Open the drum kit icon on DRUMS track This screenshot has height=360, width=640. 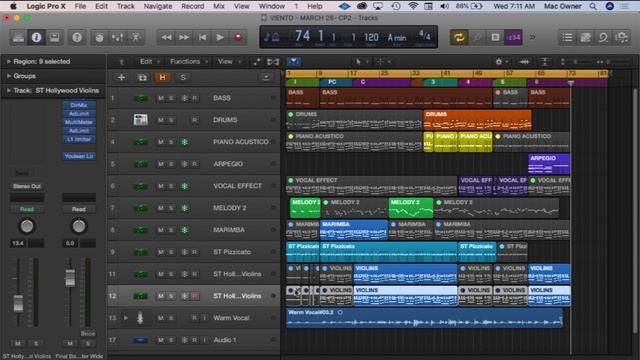click(140, 120)
